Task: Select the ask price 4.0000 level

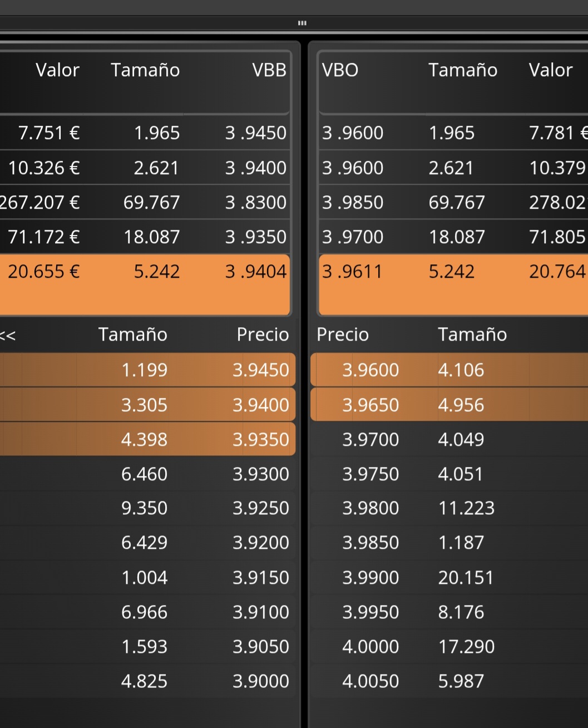Action: click(370, 647)
